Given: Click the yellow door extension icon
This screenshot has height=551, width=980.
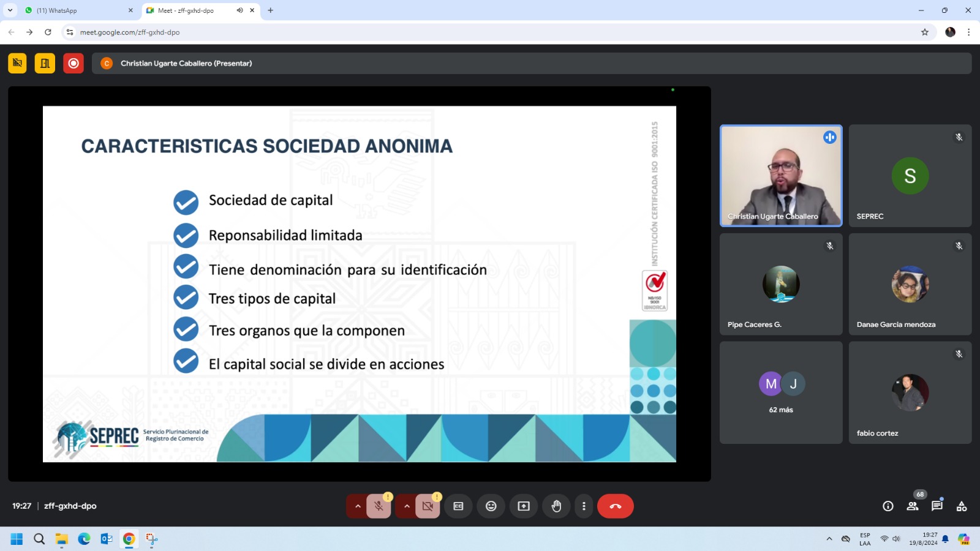Looking at the screenshot, I should pos(44,62).
